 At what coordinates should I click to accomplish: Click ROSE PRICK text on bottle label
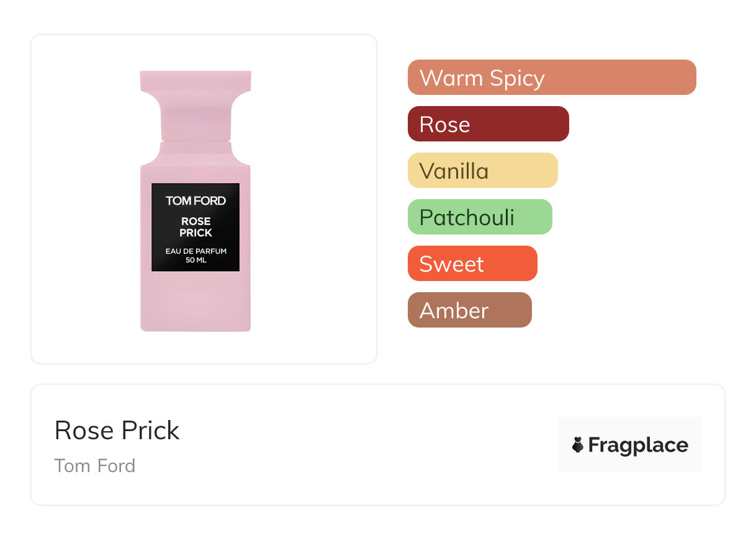pos(196,226)
